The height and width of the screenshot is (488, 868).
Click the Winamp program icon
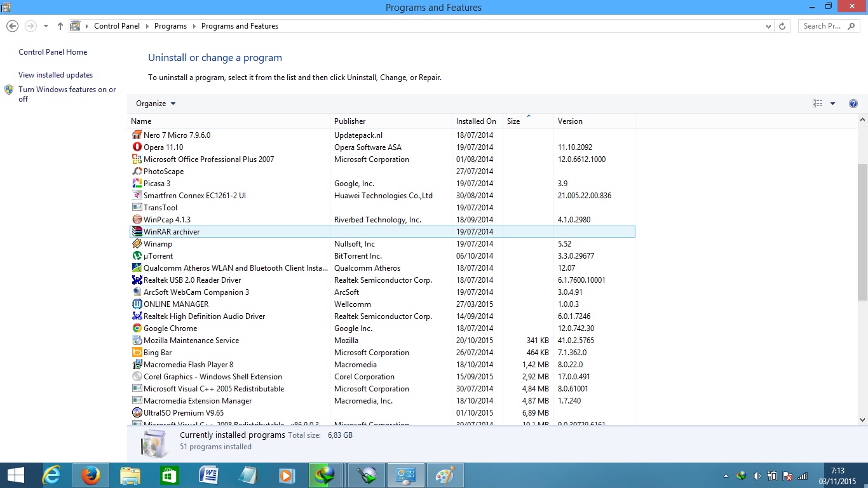(137, 243)
